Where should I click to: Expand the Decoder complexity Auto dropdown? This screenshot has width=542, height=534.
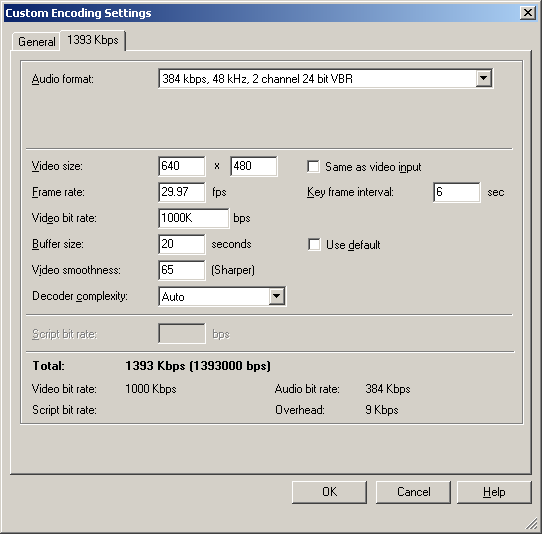tap(277, 296)
